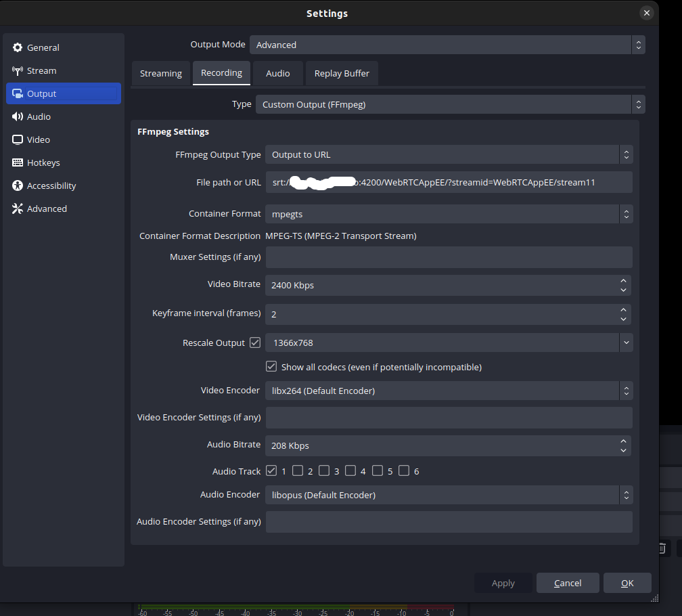Viewport: 682px width, 616px height.
Task: Uncheck Show all codecs option
Action: (x=271, y=366)
